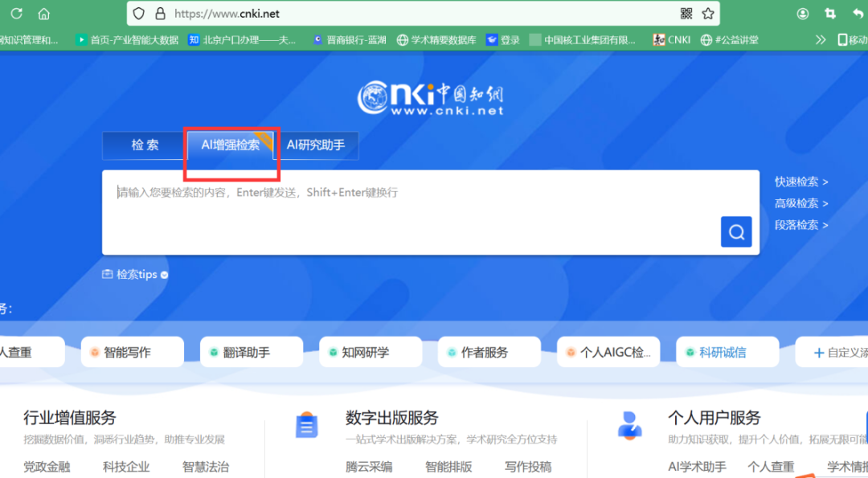Open the 党政金融 link
The image size is (868, 478).
[x=47, y=467]
